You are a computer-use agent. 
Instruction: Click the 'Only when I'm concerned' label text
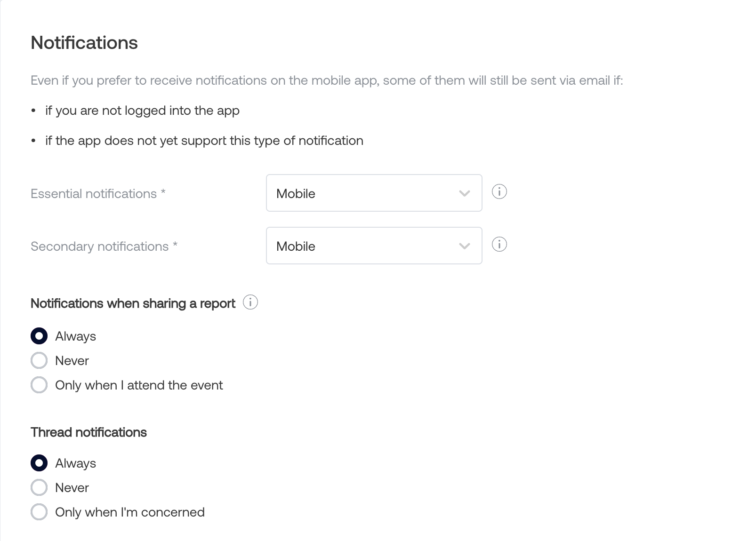130,512
